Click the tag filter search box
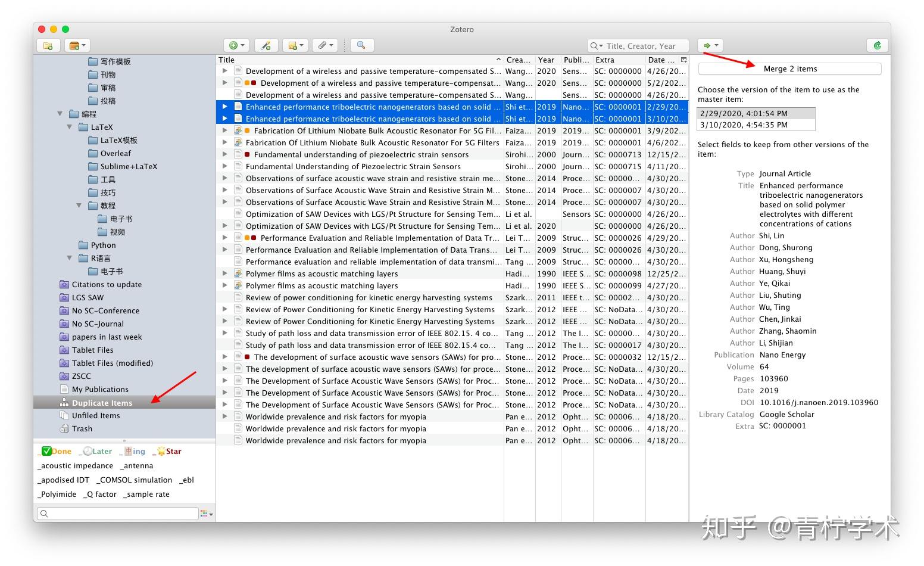The width and height of the screenshot is (924, 566). [x=118, y=514]
